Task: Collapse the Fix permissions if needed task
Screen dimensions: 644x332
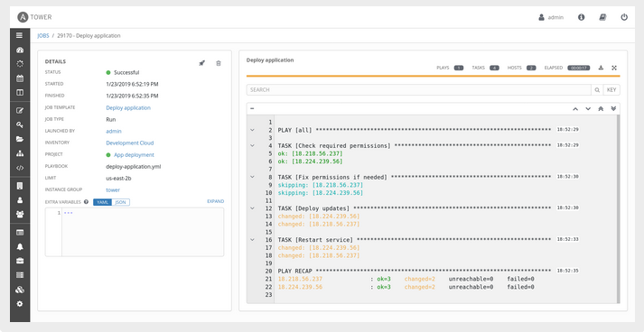Action: pyautogui.click(x=252, y=177)
